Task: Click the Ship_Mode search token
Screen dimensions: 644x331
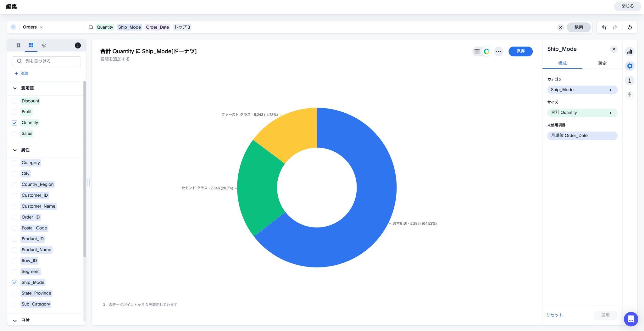Action: pyautogui.click(x=130, y=27)
